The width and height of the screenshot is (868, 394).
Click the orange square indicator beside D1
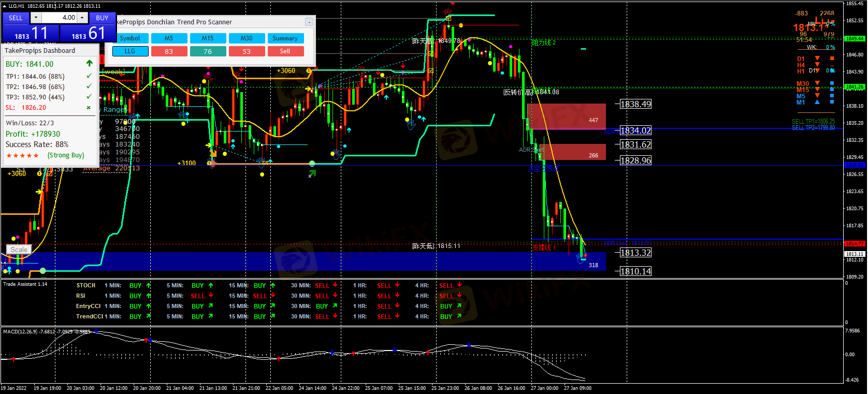point(832,59)
